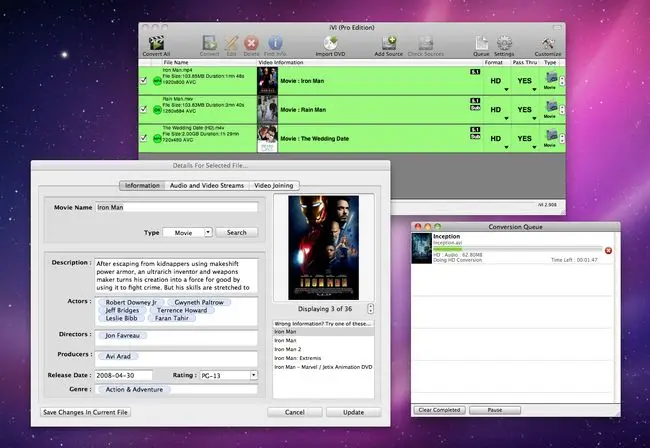Switch to Audio and Video Streams tab
The image size is (650, 448).
coord(207,186)
